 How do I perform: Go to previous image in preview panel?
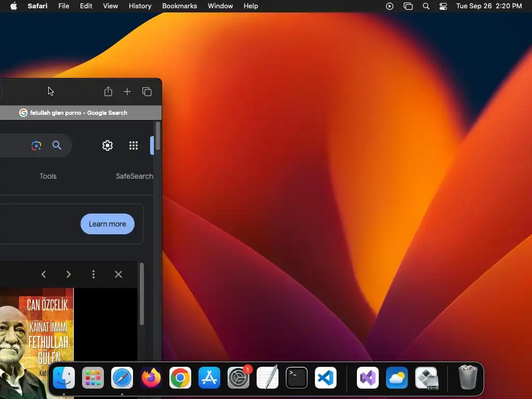(x=44, y=274)
